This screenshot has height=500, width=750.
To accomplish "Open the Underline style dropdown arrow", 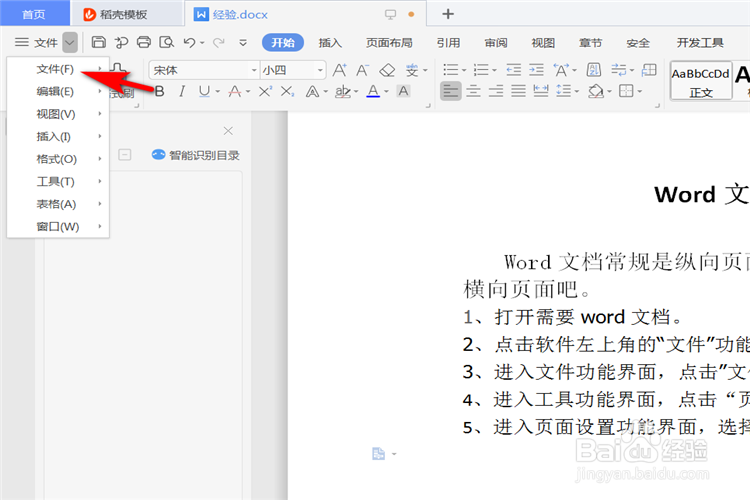I will pos(218,91).
